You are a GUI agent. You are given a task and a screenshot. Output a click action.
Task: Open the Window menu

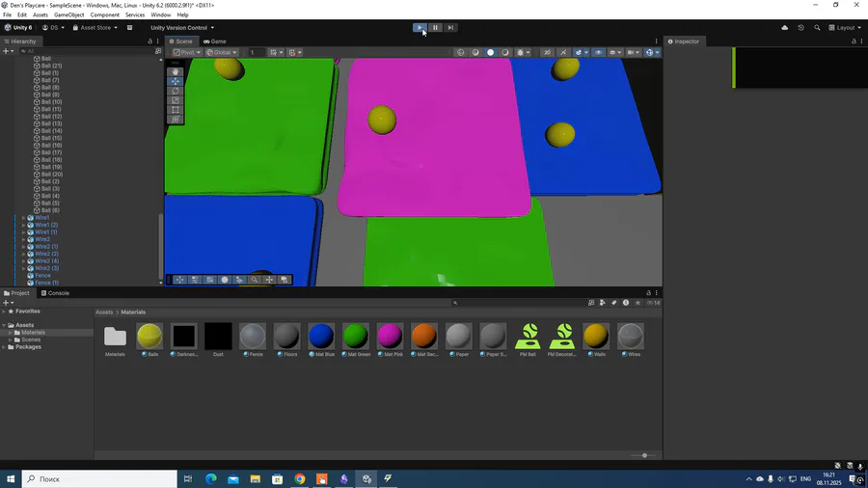(x=160, y=14)
